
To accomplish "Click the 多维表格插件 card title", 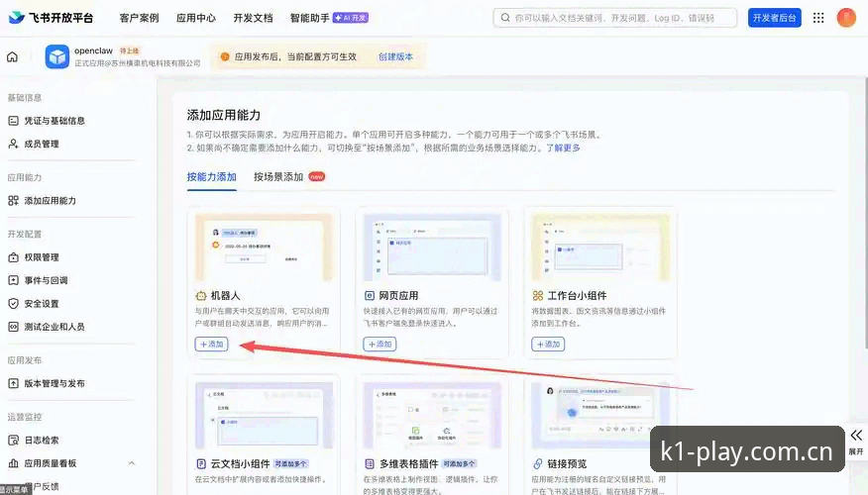I will [x=408, y=463].
